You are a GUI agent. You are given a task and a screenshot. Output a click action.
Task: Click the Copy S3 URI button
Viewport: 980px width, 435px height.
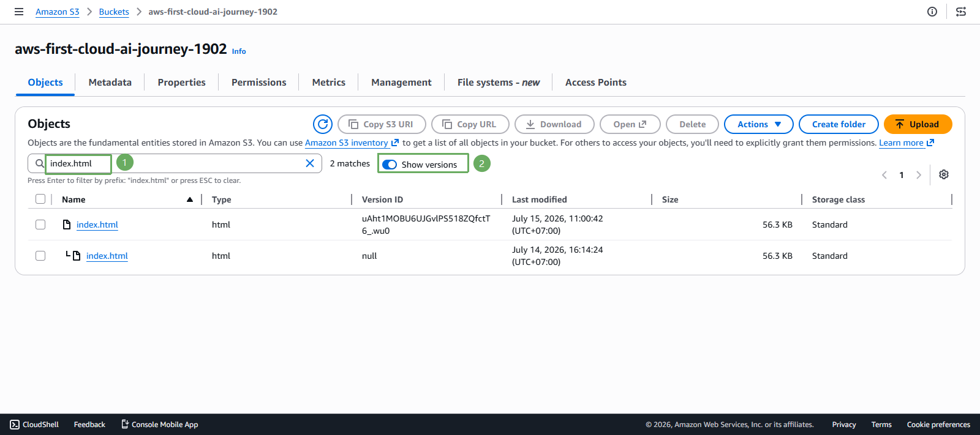(382, 124)
